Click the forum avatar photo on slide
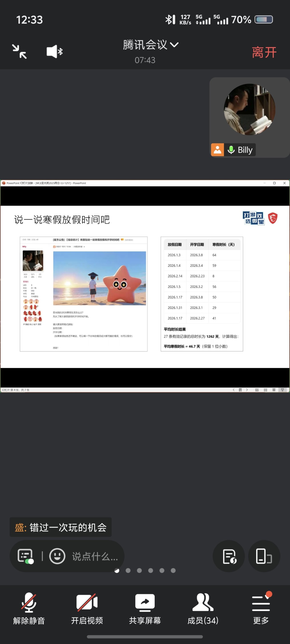The width and height of the screenshot is (290, 644). point(33,260)
